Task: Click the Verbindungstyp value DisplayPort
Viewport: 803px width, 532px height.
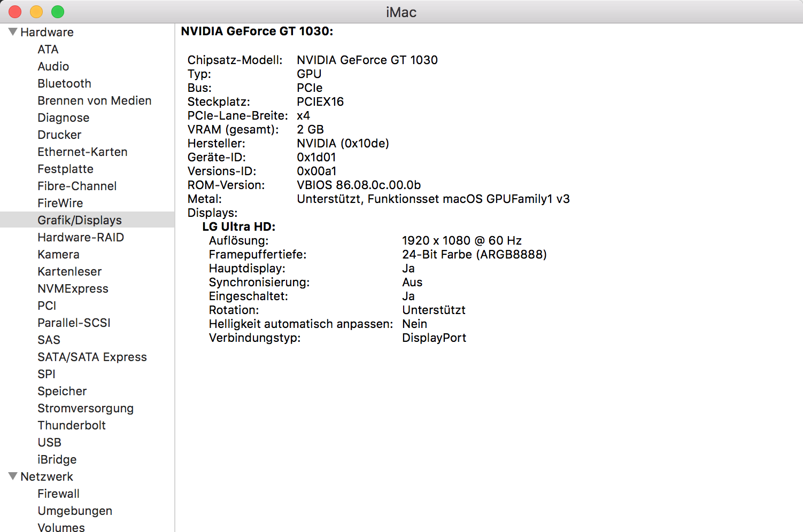Action: 434,338
